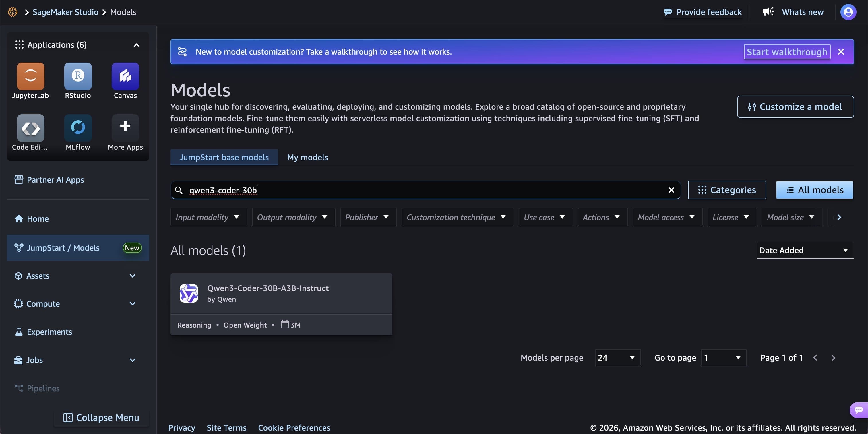This screenshot has height=434, width=868.
Task: Expand the Compute sidebar section
Action: point(132,304)
